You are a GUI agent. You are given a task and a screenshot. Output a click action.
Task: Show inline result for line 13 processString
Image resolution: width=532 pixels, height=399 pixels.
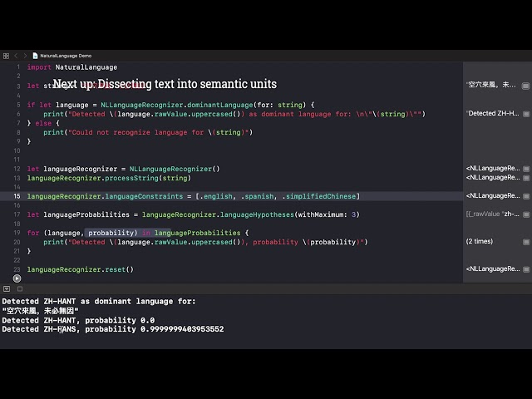pos(526,178)
